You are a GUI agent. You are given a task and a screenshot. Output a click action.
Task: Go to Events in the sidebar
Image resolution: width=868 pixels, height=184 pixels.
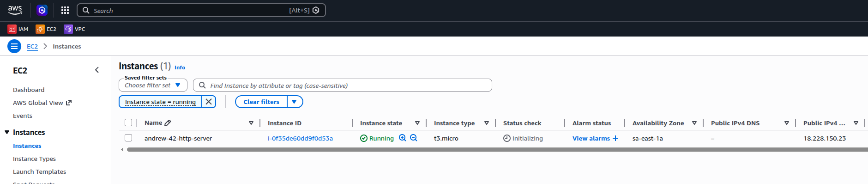[23, 116]
